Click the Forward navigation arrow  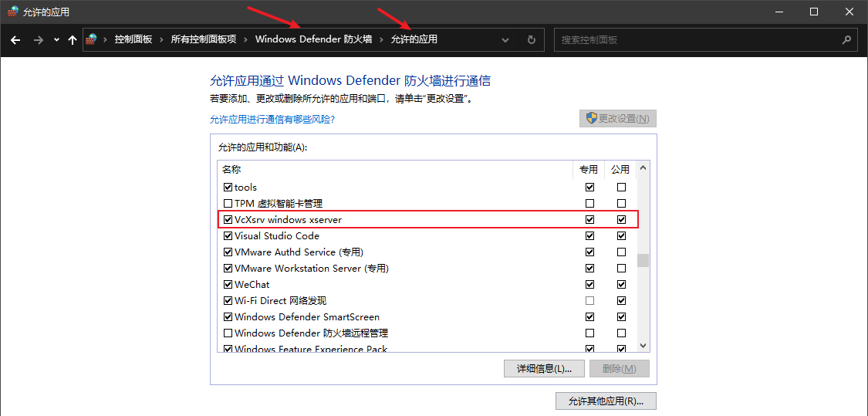click(38, 40)
